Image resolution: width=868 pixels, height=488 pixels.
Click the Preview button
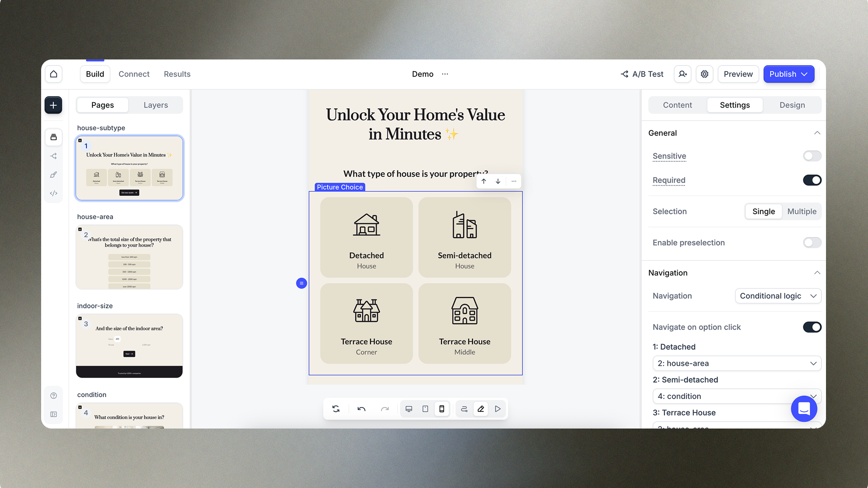click(x=738, y=74)
